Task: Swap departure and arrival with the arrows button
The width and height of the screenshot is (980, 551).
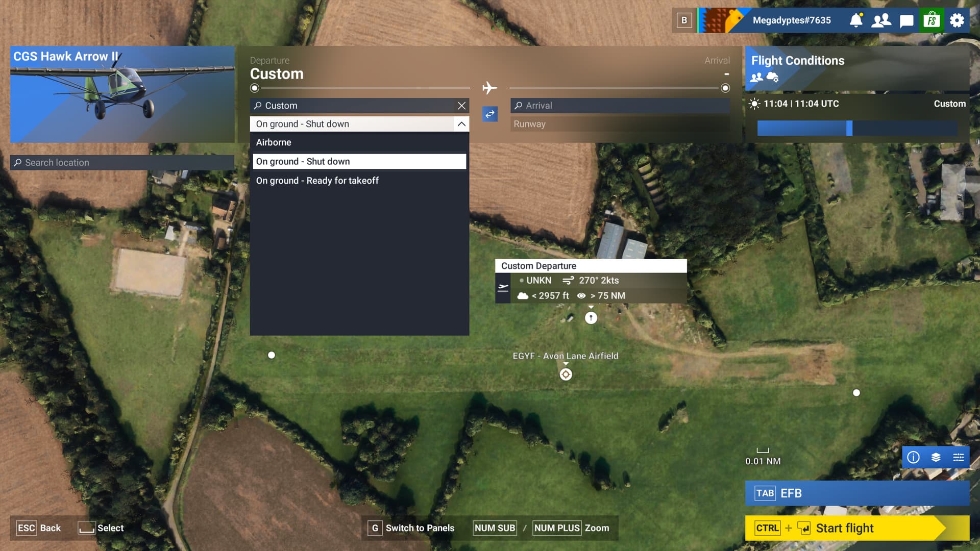Action: (x=490, y=114)
